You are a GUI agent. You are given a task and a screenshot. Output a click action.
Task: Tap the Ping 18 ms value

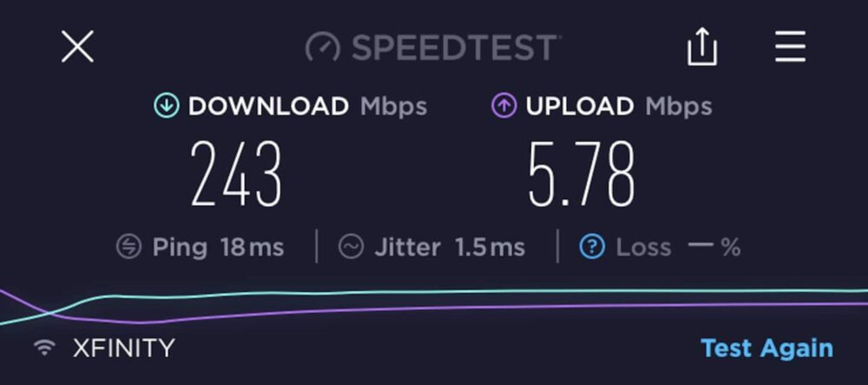click(x=253, y=247)
